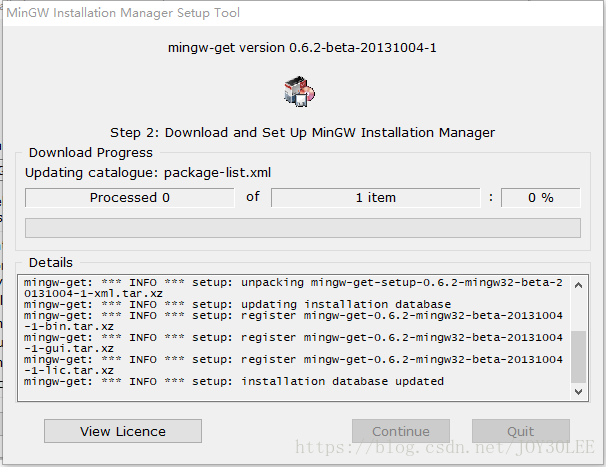Viewport: 606px width, 467px height.
Task: Click the 'unpacking mingw-get-setup' log line
Action: pos(293,288)
